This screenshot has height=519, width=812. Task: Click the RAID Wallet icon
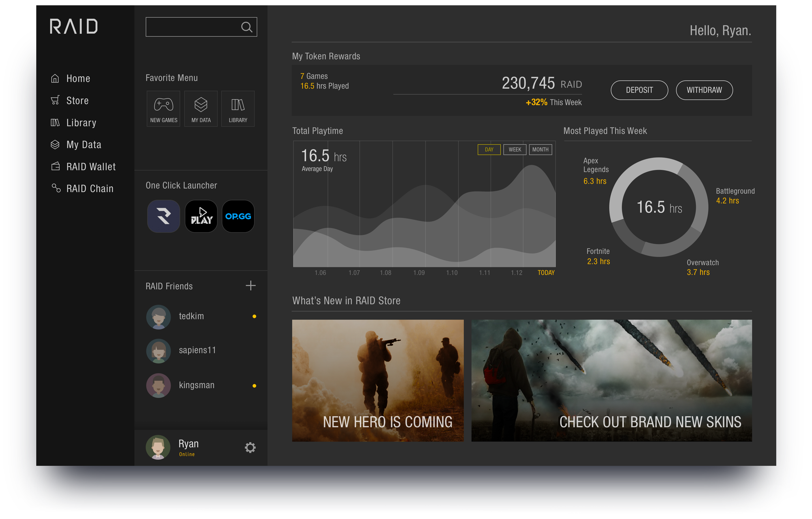pos(55,166)
